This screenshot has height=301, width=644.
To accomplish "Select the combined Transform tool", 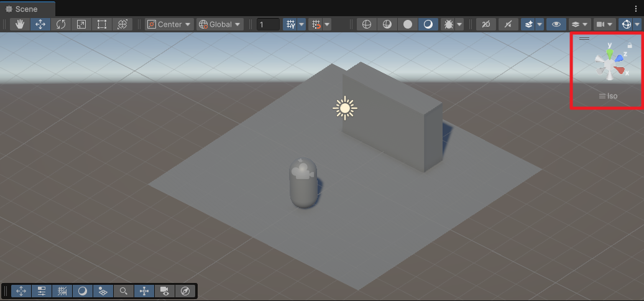I will (x=122, y=24).
